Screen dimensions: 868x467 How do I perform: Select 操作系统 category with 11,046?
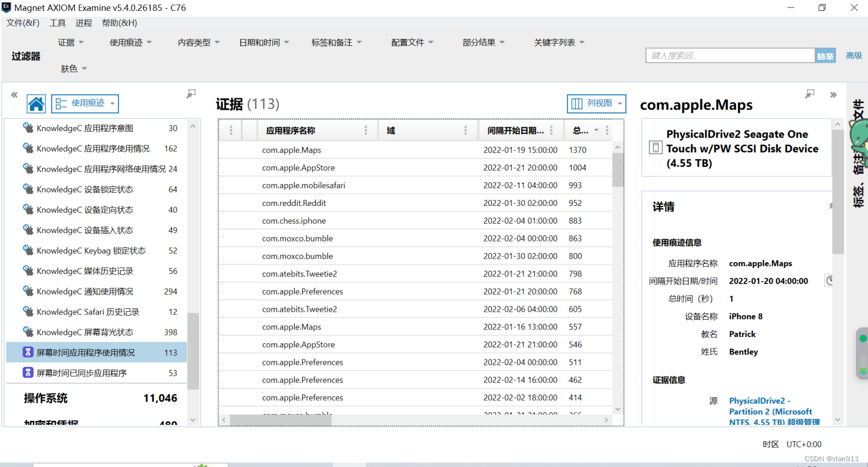(x=97, y=398)
